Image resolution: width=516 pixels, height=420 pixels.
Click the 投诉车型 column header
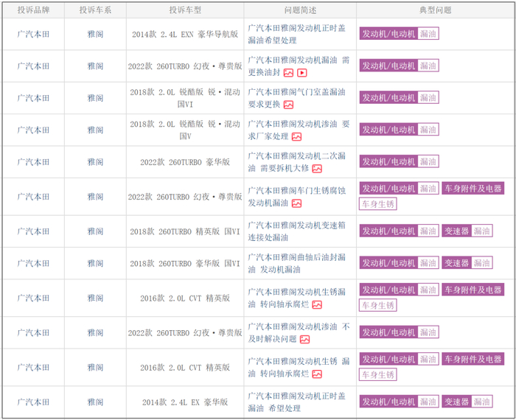[x=185, y=10]
